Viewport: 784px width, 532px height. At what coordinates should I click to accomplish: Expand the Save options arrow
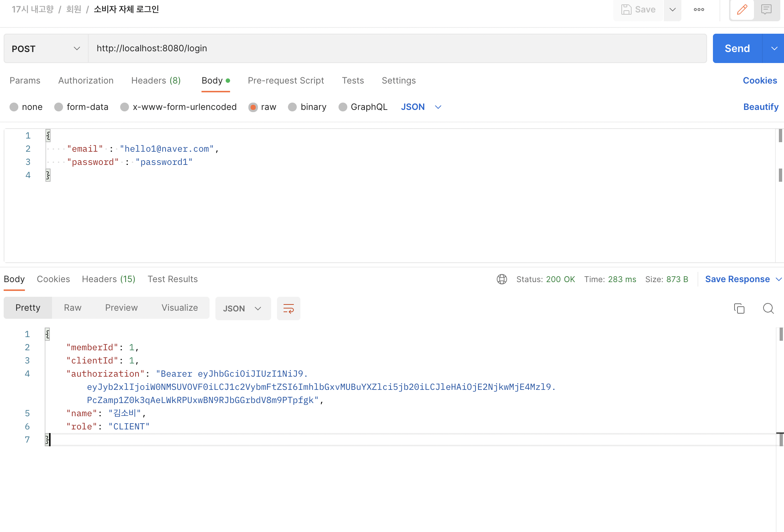pyautogui.click(x=673, y=10)
